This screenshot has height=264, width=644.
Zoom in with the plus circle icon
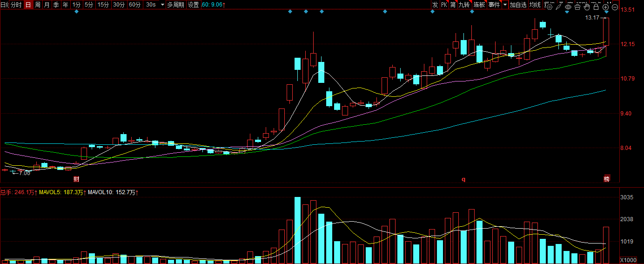(605, 7)
